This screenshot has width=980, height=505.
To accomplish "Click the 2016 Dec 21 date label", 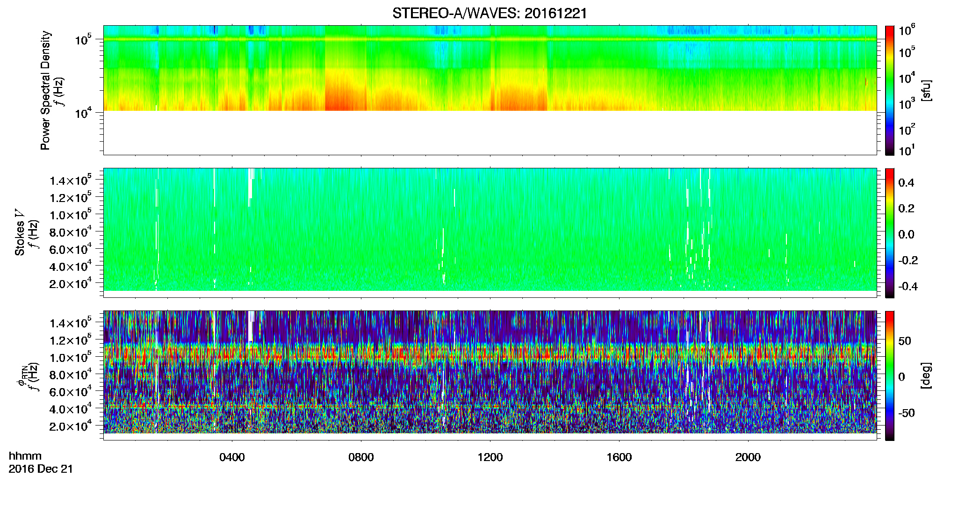I will coord(41,469).
